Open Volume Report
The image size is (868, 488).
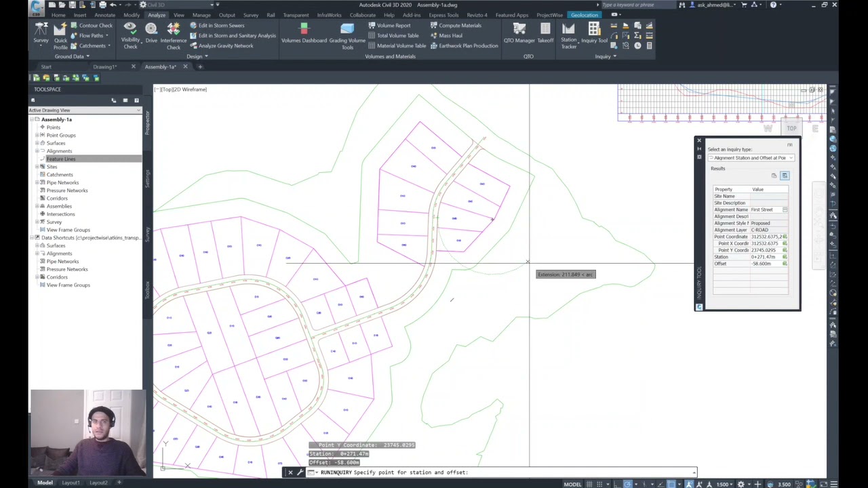[389, 26]
